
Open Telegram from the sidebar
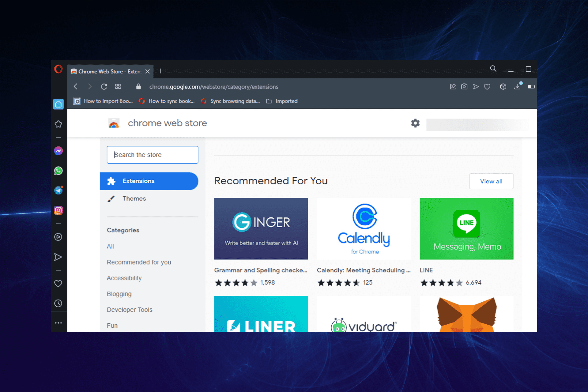(x=58, y=190)
